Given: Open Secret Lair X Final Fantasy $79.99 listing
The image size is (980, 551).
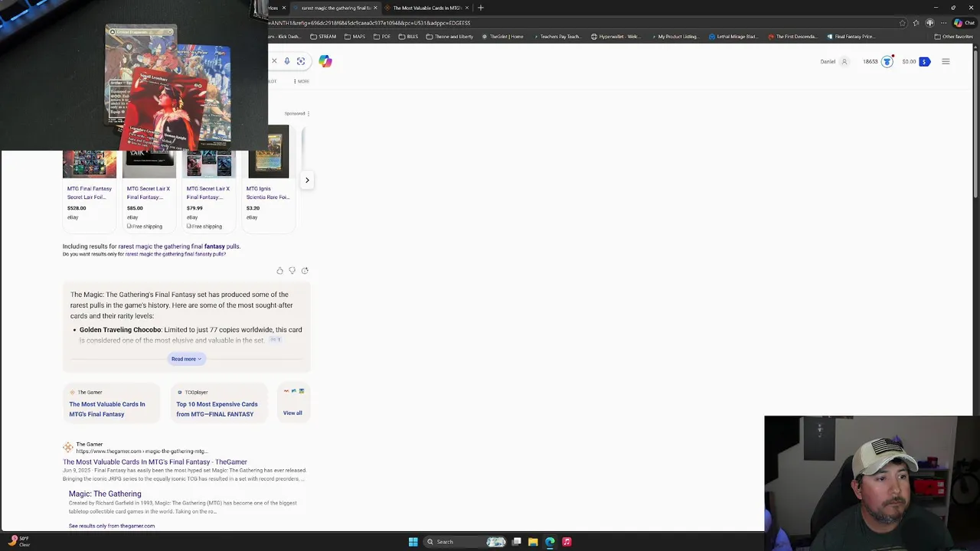Looking at the screenshot, I should [x=208, y=193].
